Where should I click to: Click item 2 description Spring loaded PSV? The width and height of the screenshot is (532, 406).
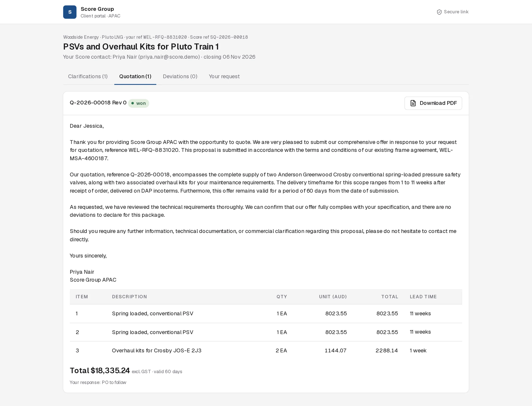pos(153,332)
